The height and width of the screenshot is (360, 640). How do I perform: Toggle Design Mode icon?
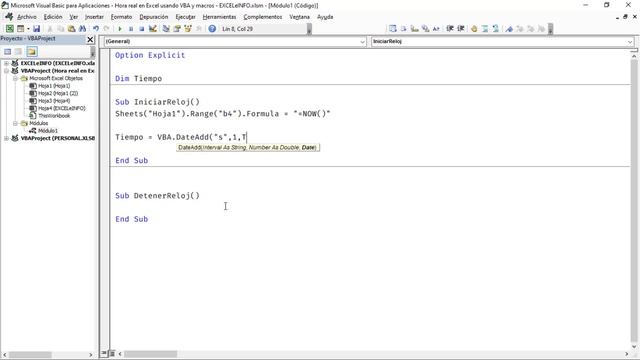153,29
